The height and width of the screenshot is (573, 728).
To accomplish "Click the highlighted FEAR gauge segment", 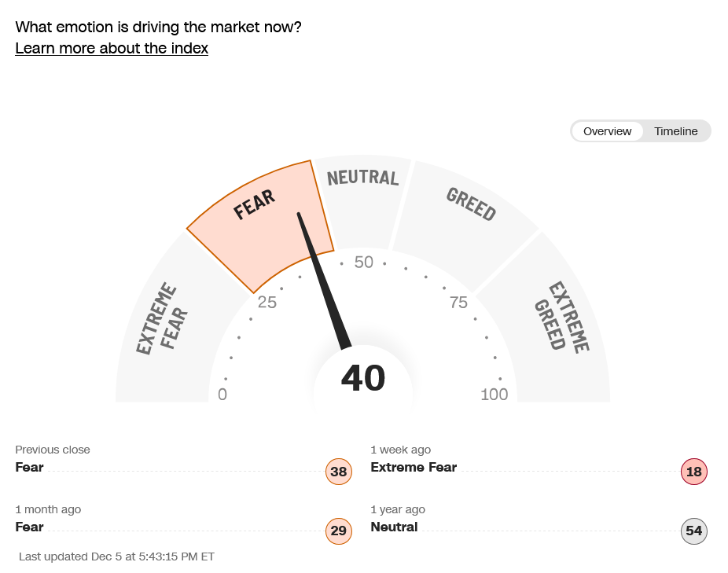I will [x=259, y=216].
